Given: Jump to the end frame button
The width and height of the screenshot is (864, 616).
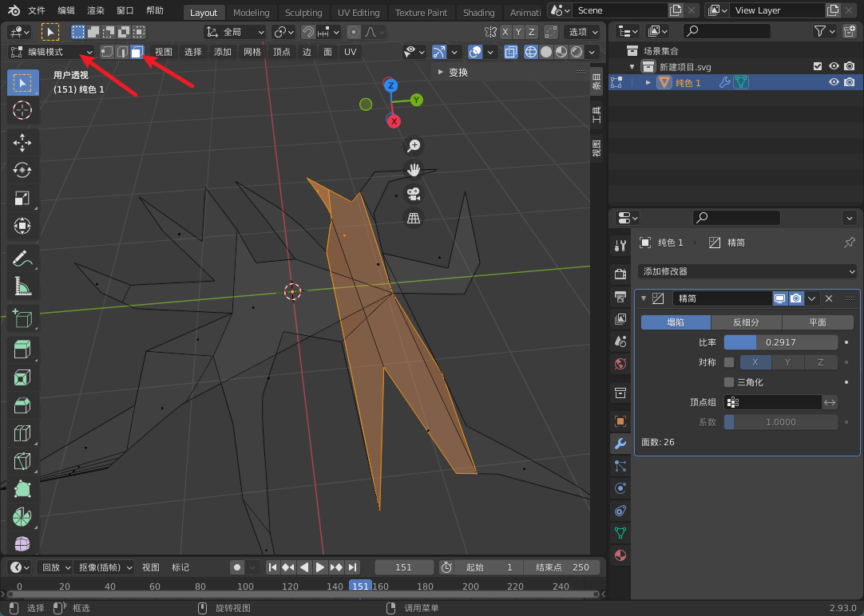Looking at the screenshot, I should tap(353, 567).
